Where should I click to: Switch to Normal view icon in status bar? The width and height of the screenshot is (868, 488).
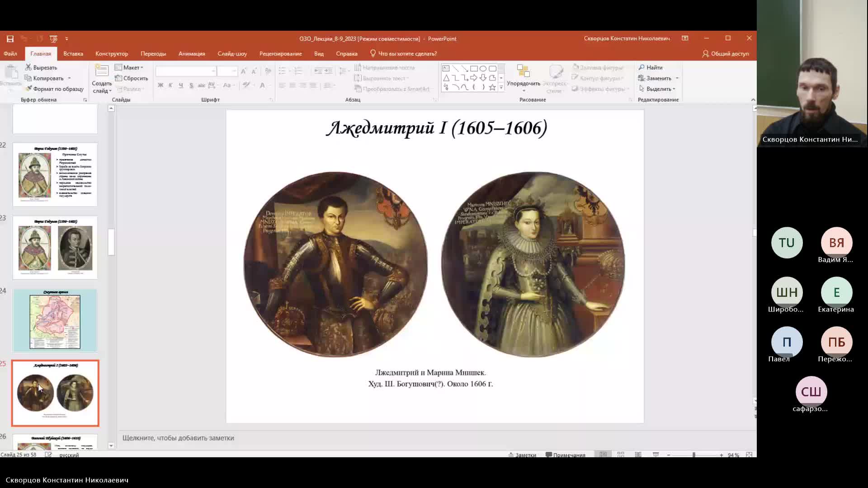coord(603,455)
